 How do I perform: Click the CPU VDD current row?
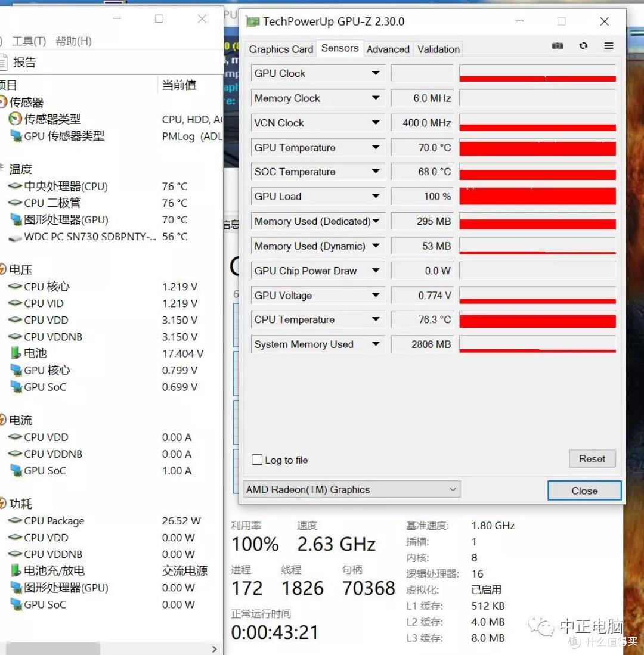tap(112, 437)
